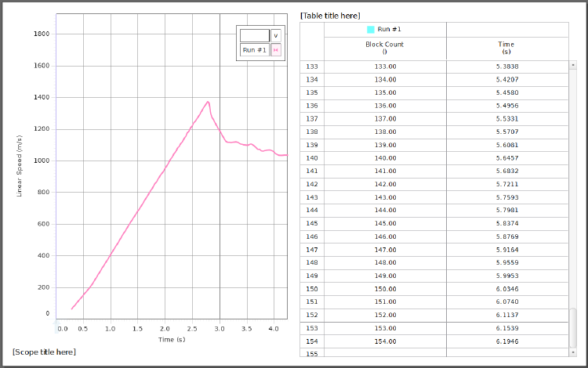The image size is (588, 368).
Task: Select table row number 133
Action: (x=312, y=67)
